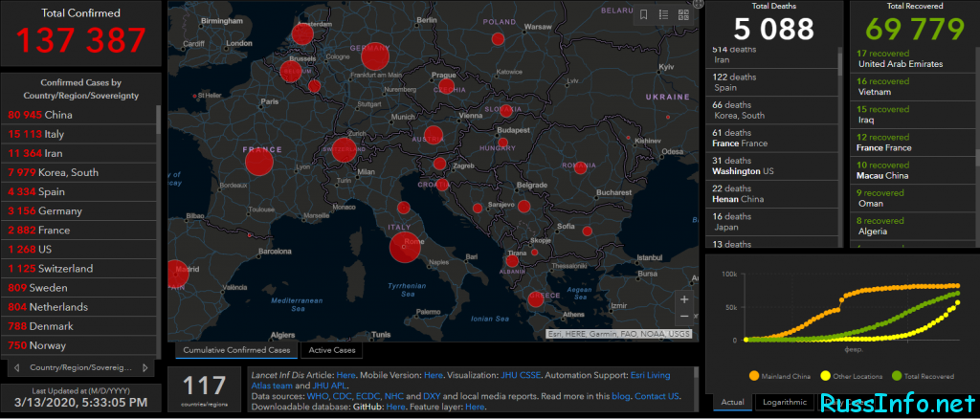Select the 11 364 Iran row
This screenshot has width=980, height=419.
click(x=79, y=154)
